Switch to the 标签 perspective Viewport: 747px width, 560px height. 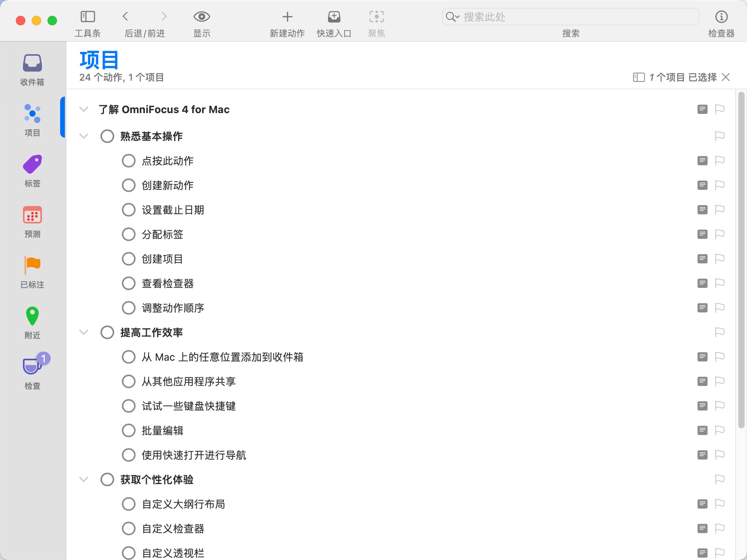(32, 171)
